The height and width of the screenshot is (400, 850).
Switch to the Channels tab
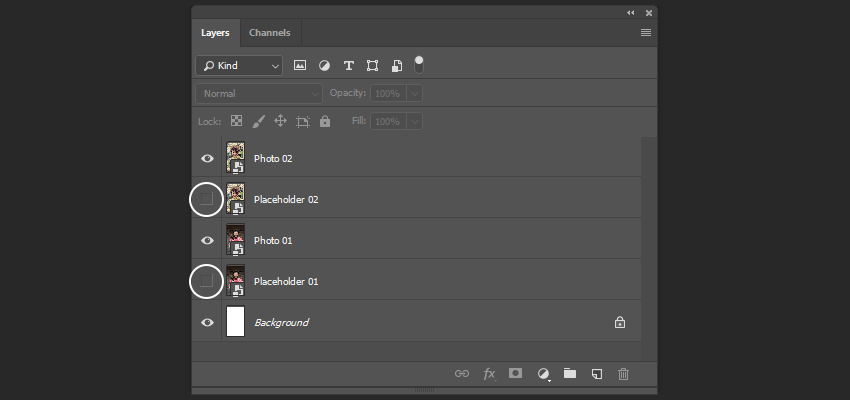coord(269,33)
